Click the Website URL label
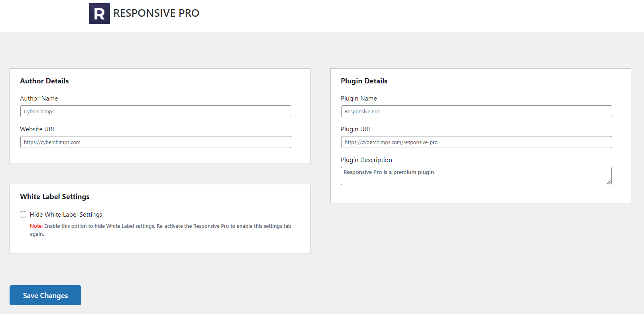The width and height of the screenshot is (644, 314). click(x=38, y=129)
